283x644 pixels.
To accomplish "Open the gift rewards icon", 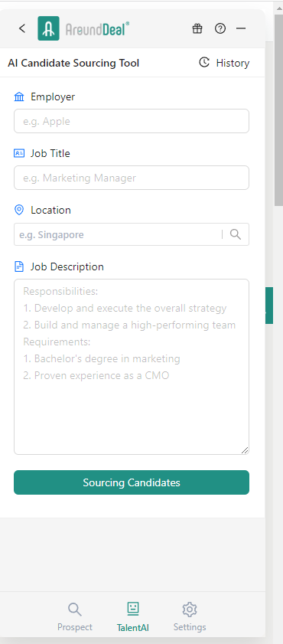I will 197,28.
